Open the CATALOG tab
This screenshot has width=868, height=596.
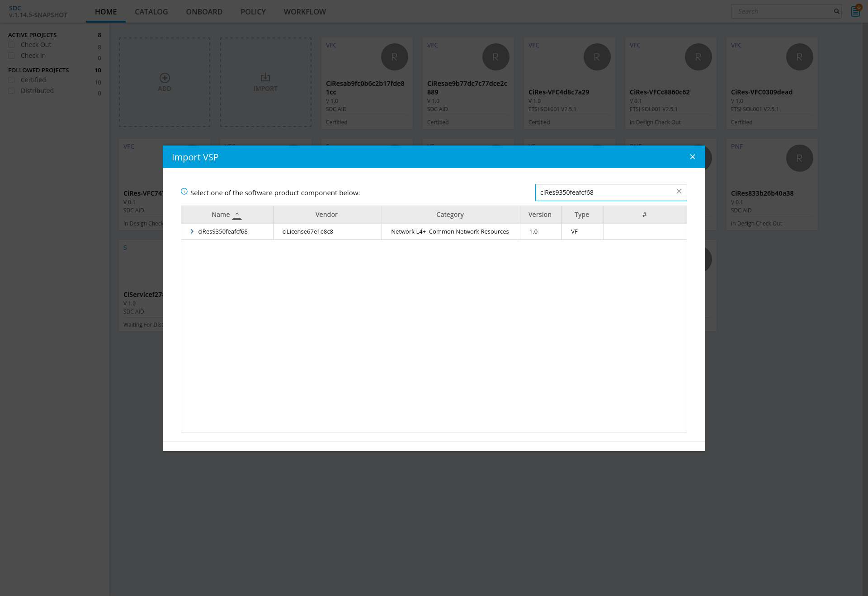(151, 12)
